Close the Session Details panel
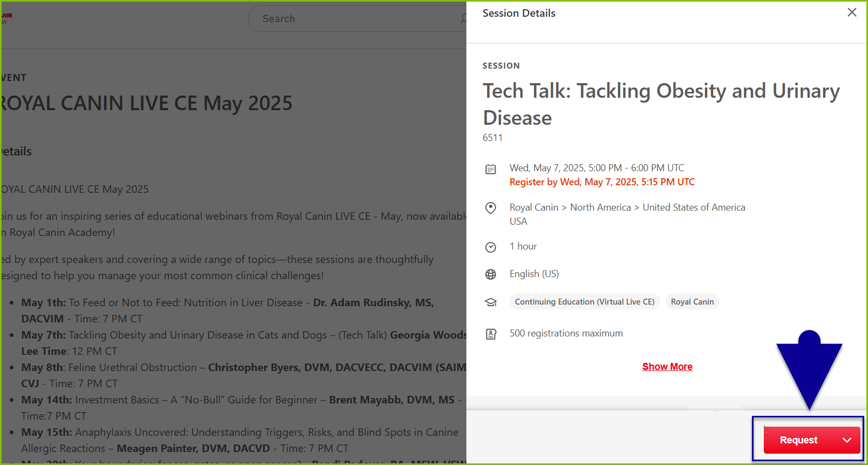The width and height of the screenshot is (868, 465). point(852,12)
